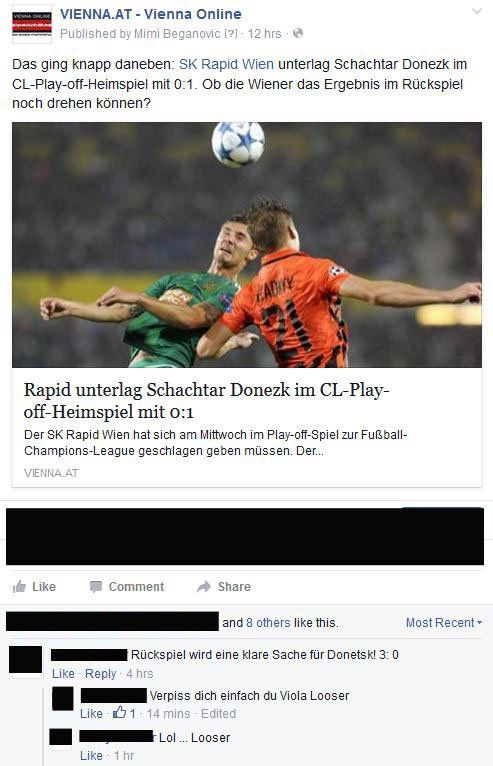The height and width of the screenshot is (766, 493).
Task: Expand the Most Recent comment sort dropdown
Action: 444,622
